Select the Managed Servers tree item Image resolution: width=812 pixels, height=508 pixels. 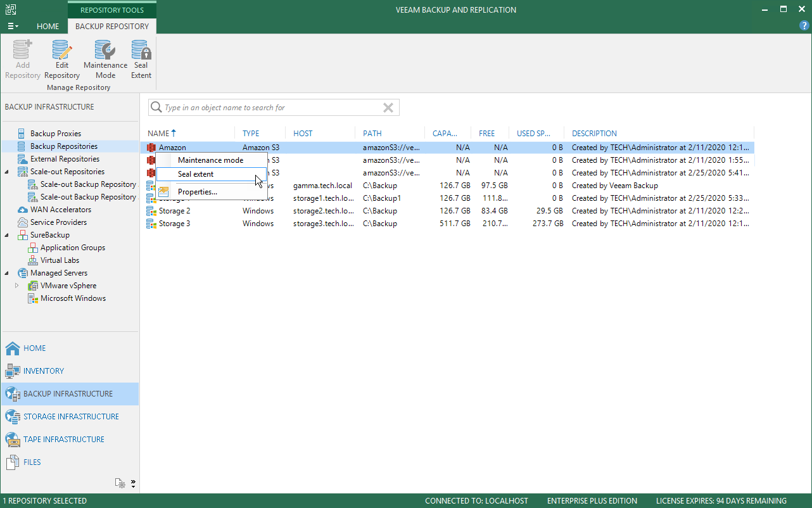pos(59,273)
